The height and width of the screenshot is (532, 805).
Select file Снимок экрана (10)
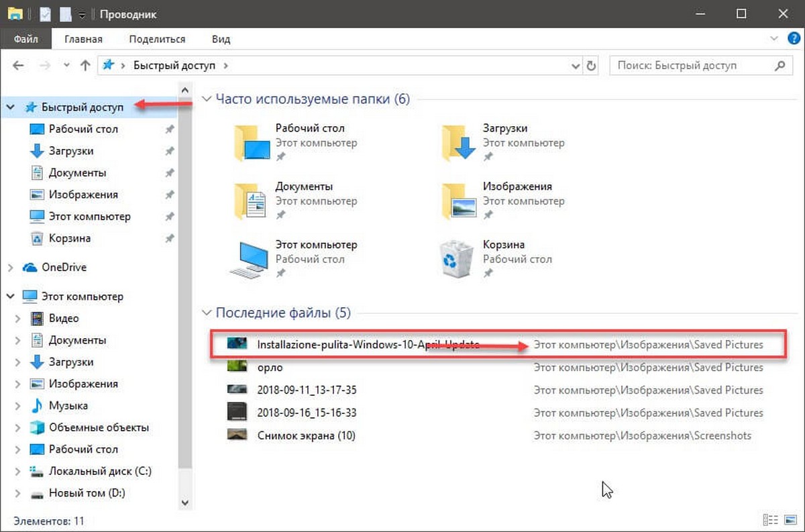[x=306, y=435]
